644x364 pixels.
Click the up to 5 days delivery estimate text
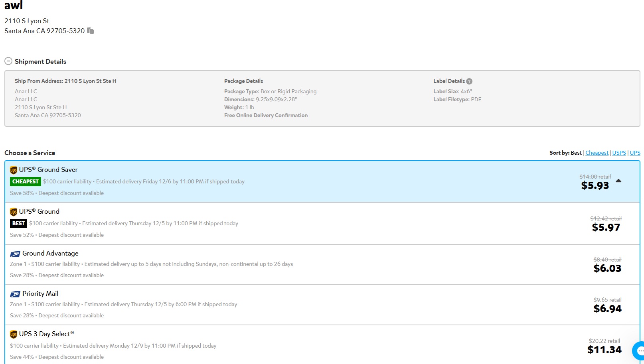click(x=189, y=264)
